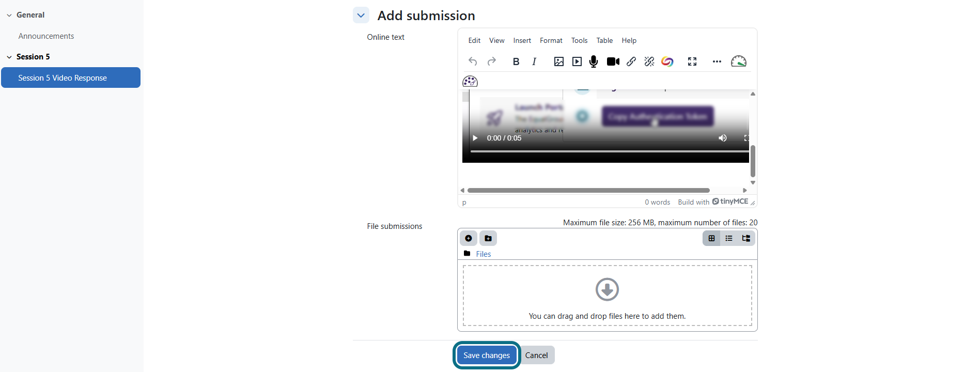Click the drag and drop download arrow
The width and height of the screenshot is (980, 372).
pyautogui.click(x=607, y=289)
